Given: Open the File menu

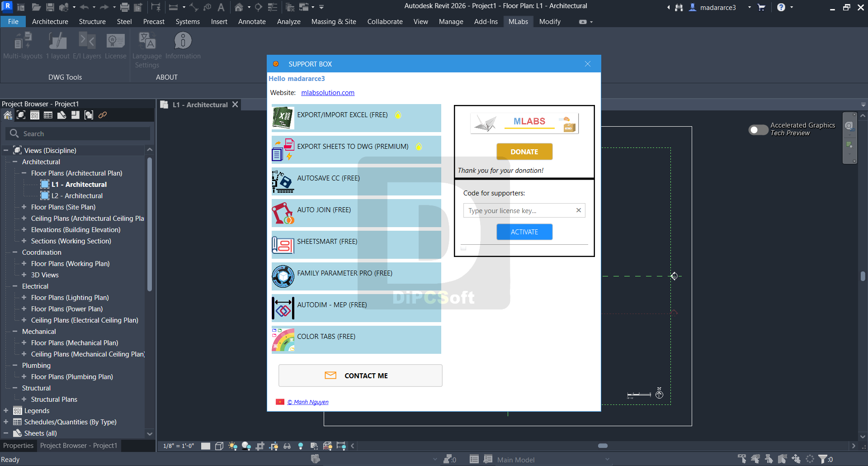Looking at the screenshot, I should click(x=13, y=21).
